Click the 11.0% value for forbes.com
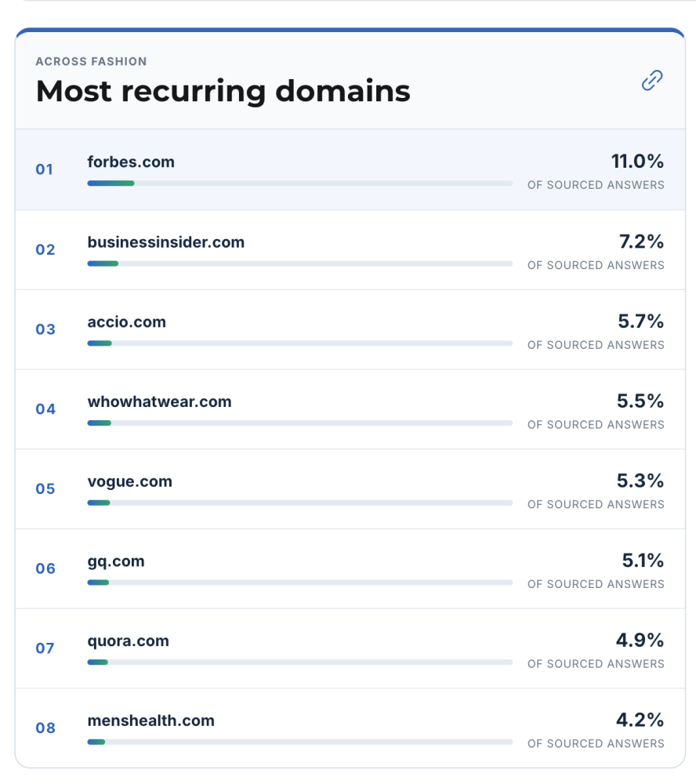This screenshot has width=696, height=784. click(637, 162)
